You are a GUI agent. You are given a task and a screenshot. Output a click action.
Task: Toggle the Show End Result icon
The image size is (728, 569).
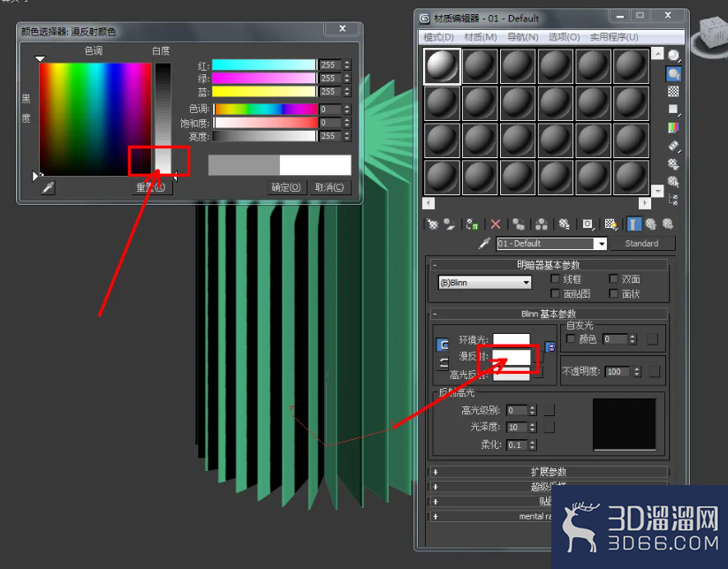633,224
